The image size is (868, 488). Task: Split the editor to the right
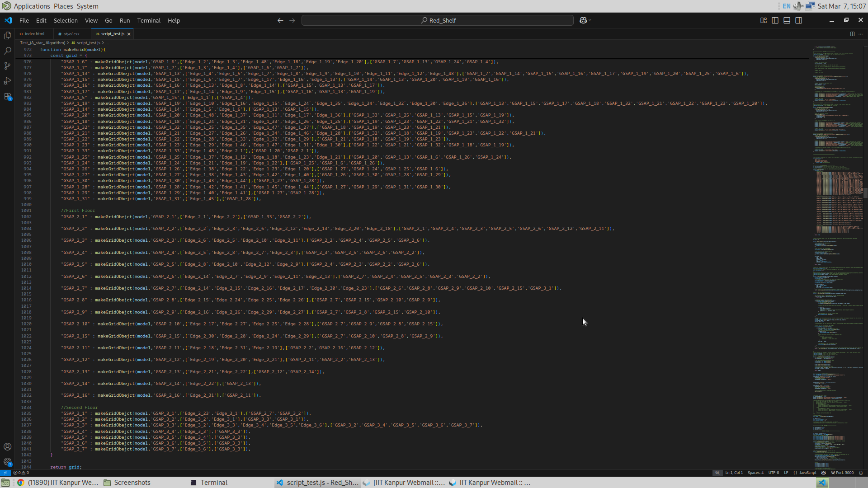852,34
